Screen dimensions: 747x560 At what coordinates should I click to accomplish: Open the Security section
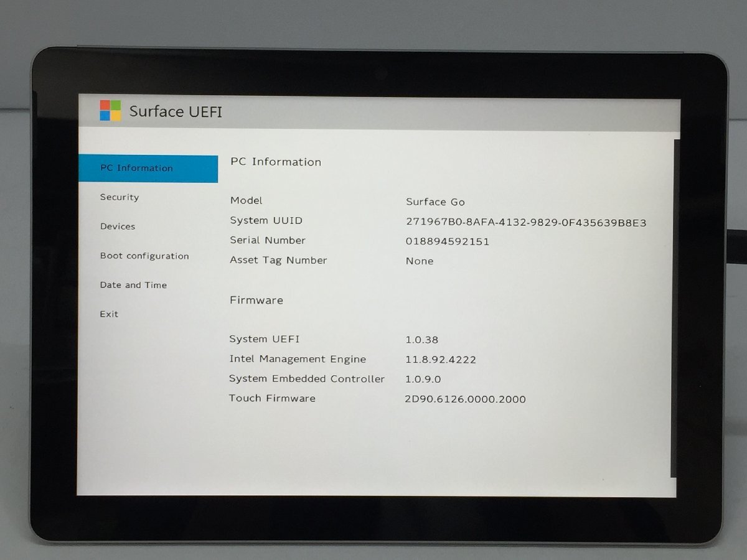(x=120, y=197)
